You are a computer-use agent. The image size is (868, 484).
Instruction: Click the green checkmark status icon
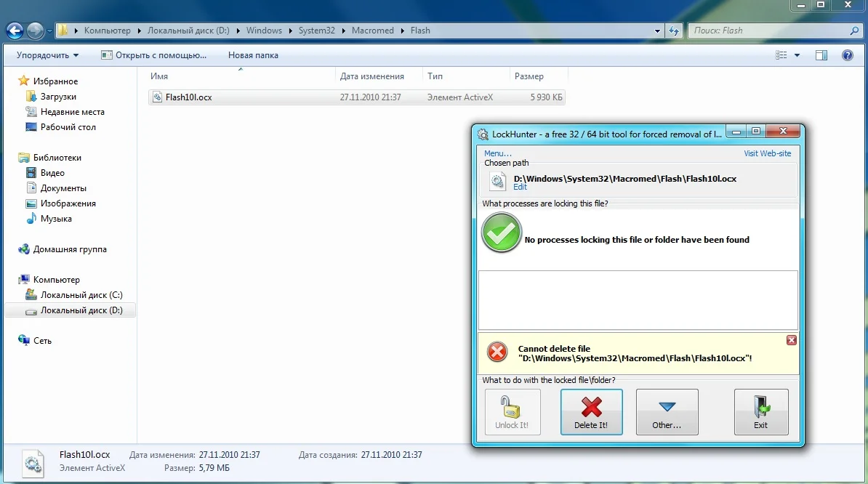(x=502, y=233)
